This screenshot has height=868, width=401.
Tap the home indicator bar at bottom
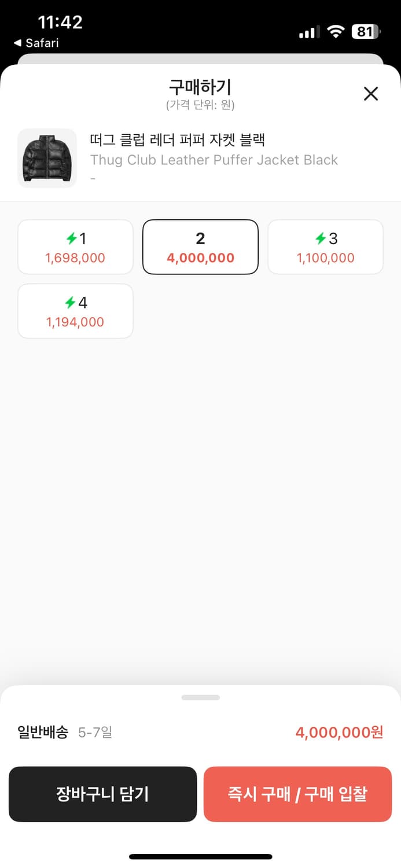[x=200, y=856]
